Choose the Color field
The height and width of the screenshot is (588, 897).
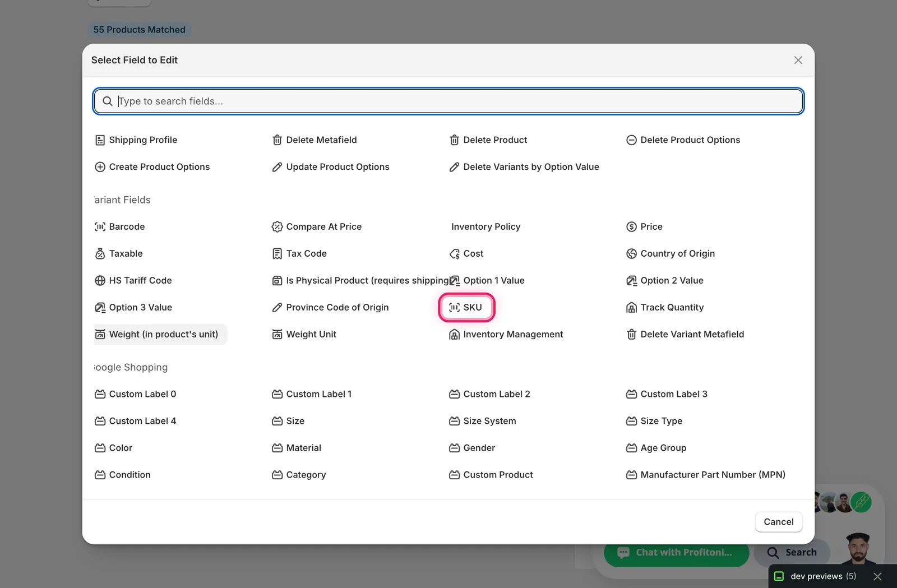pyautogui.click(x=113, y=448)
